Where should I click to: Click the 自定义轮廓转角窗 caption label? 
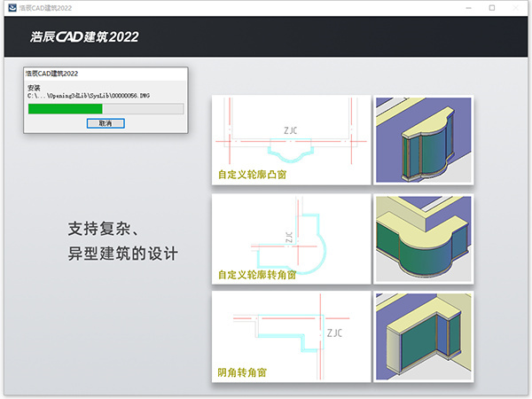click(257, 275)
